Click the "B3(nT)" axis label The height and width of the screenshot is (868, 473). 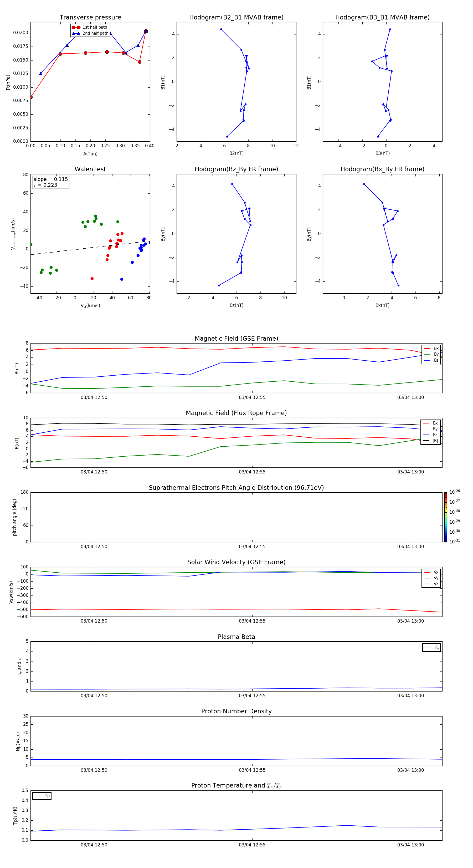[382, 153]
